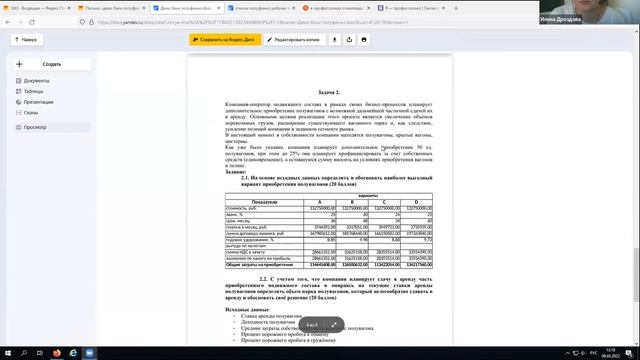640x360 pixels.
Task: Click the 'Задание:' label in the document
Action: coord(236,172)
